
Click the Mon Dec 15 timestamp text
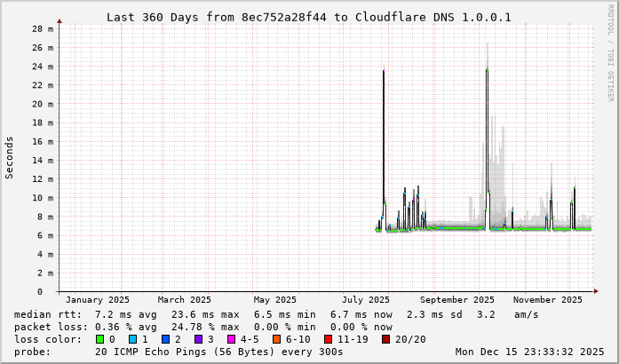(529, 352)
